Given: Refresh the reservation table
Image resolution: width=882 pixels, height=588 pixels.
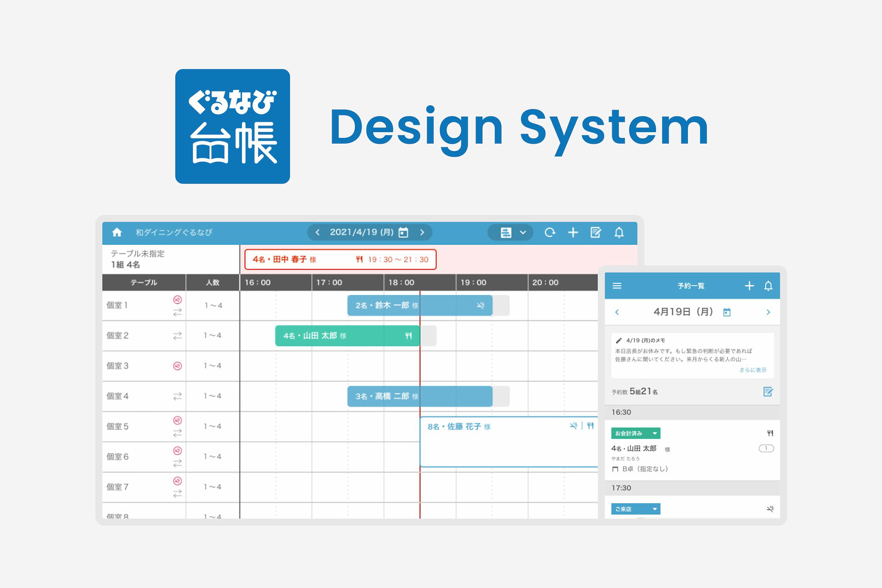Looking at the screenshot, I should pyautogui.click(x=550, y=232).
